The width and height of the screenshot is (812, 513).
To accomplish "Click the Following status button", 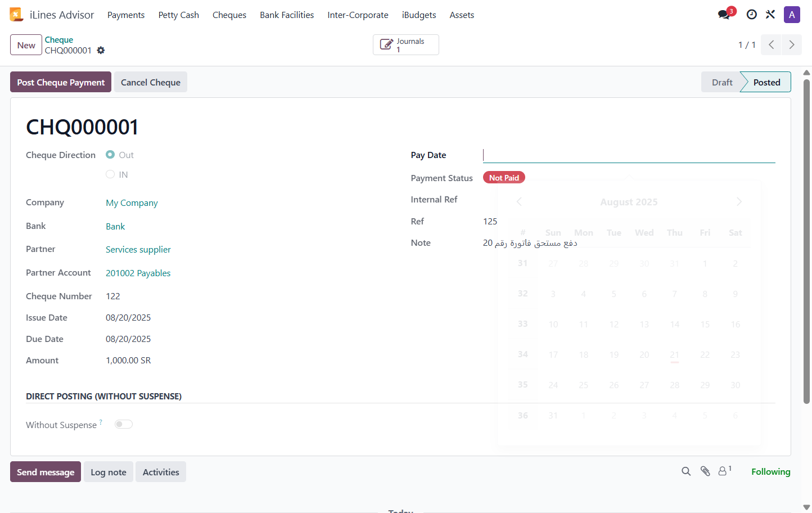I will [x=771, y=471].
